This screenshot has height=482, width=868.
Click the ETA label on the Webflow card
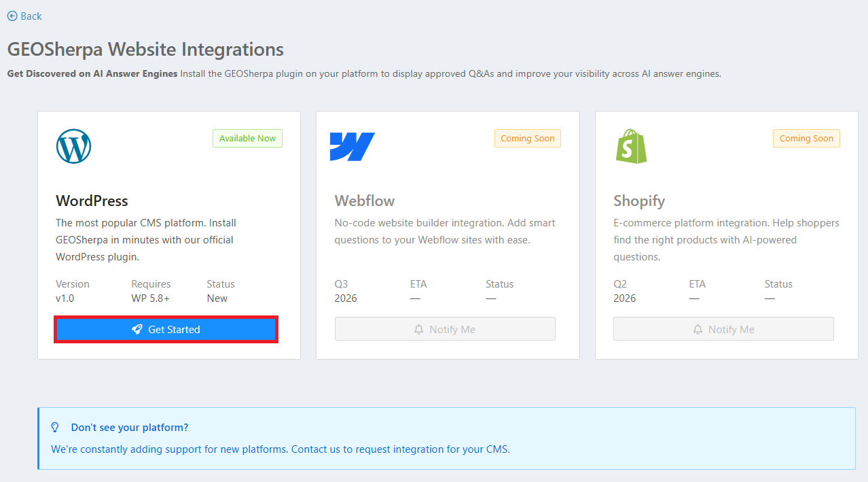pos(418,284)
